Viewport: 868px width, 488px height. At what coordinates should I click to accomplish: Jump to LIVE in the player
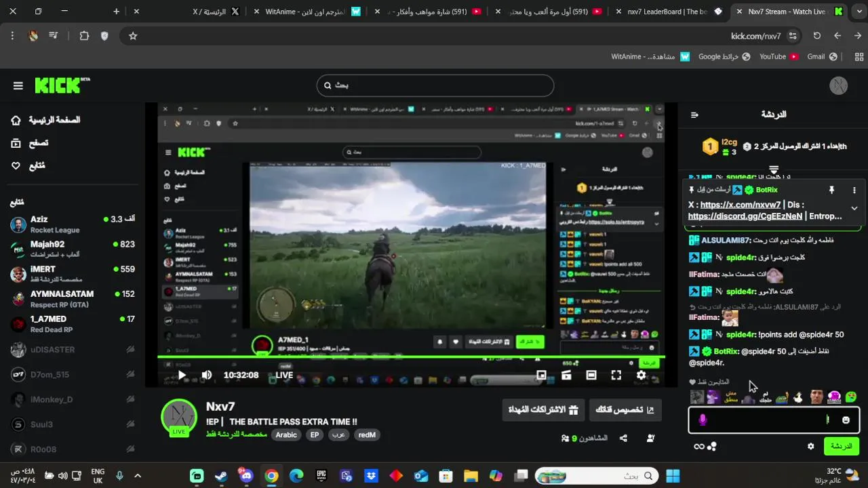[x=284, y=375]
